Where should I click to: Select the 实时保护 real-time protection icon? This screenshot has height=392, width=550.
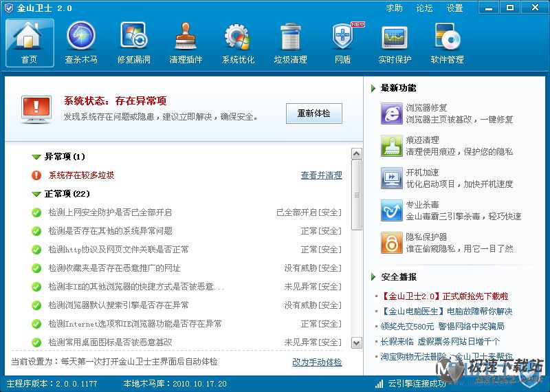click(395, 36)
